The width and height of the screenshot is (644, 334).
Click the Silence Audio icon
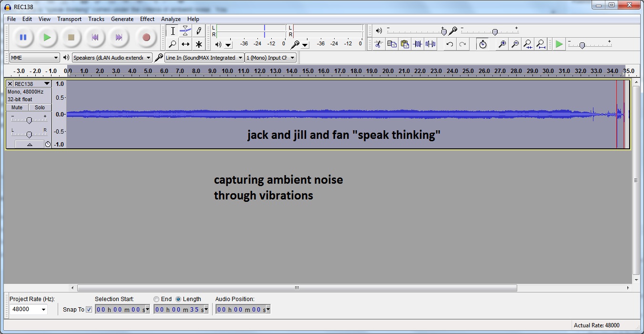click(430, 44)
